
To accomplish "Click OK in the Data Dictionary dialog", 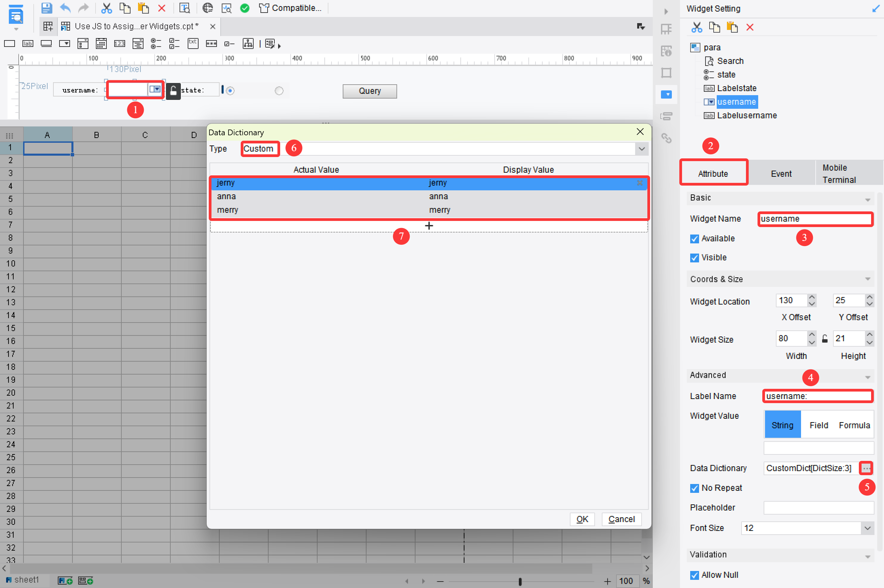I will (582, 519).
